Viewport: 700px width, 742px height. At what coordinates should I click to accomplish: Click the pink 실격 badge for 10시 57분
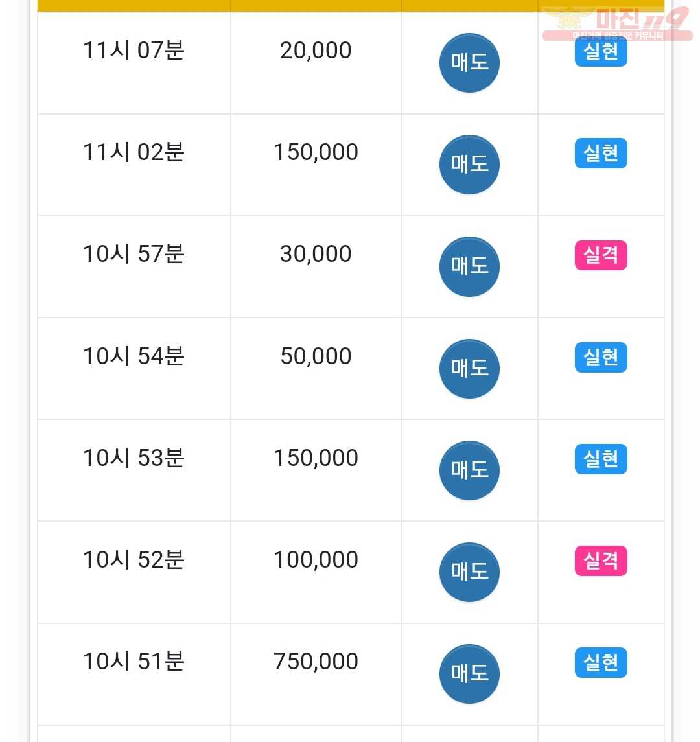601,255
